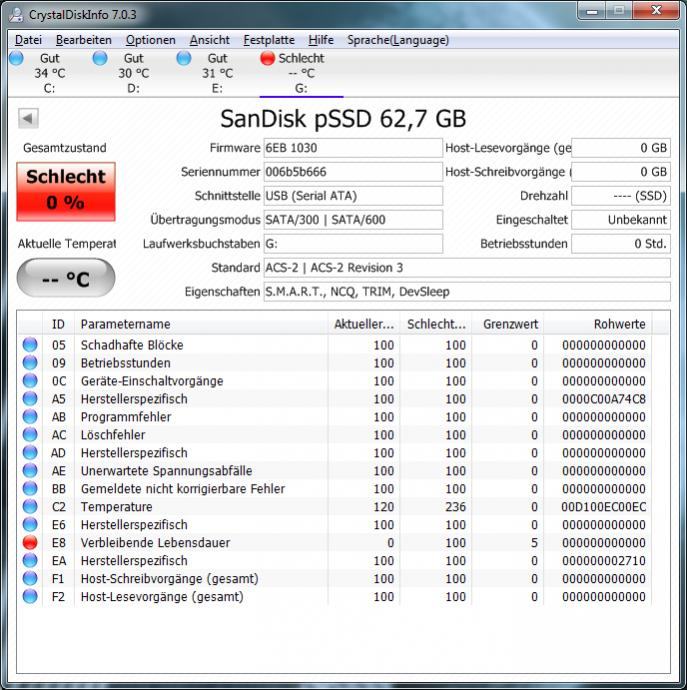Screen dimensions: 687x690
Task: Open the Optionen menu
Action: click(x=151, y=40)
